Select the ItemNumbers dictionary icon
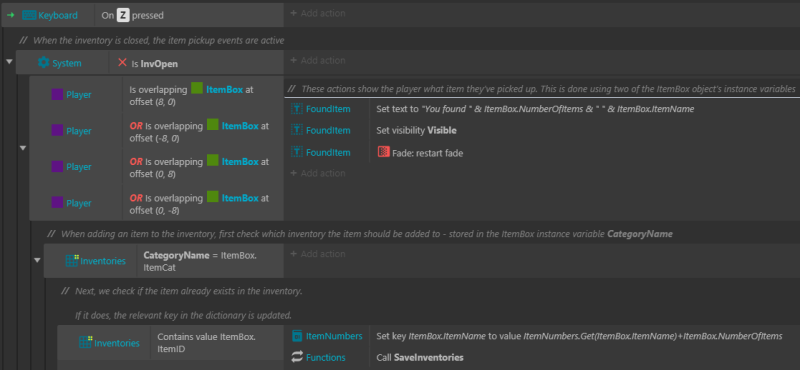Screen dimensions: 800x370 297,336
